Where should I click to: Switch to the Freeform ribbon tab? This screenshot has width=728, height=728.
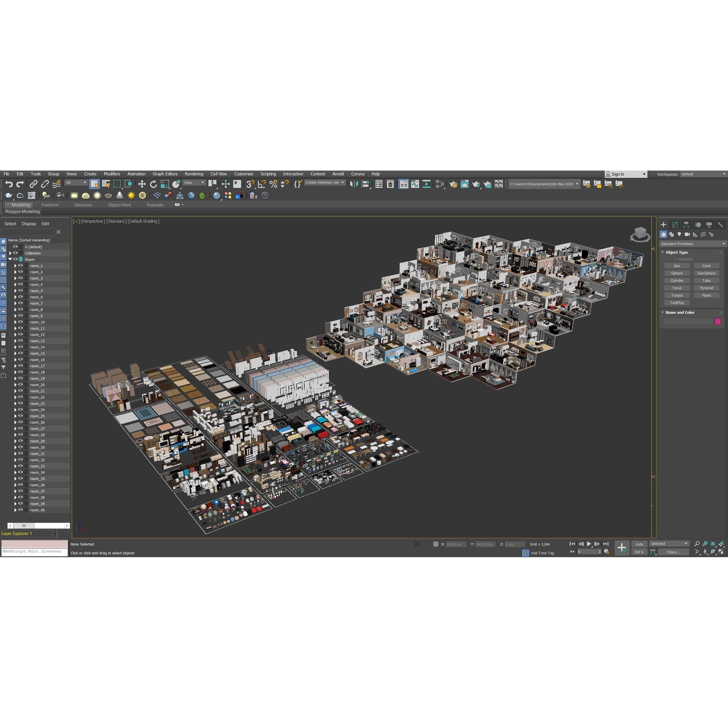50,205
